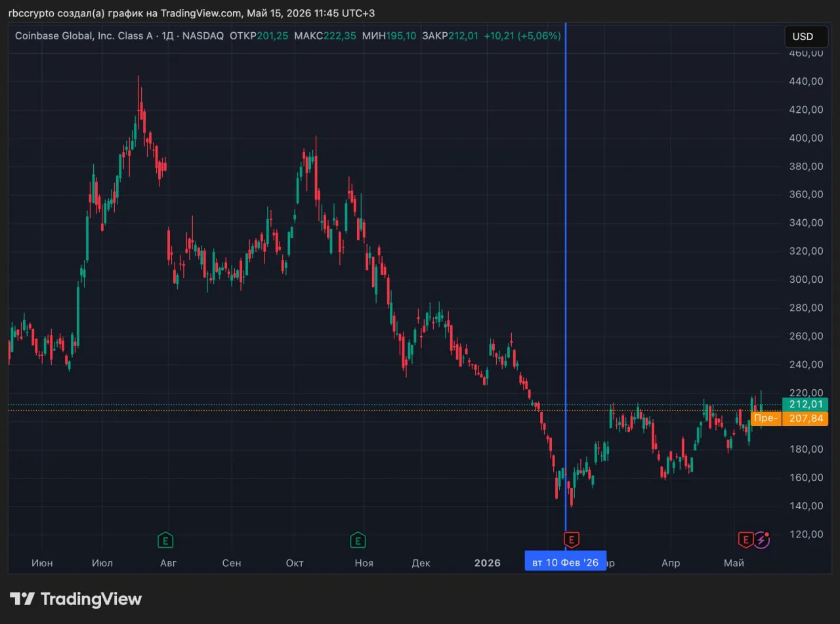
Task: Click the Coinbase Global, Inc. Class A title
Action: tap(84, 35)
